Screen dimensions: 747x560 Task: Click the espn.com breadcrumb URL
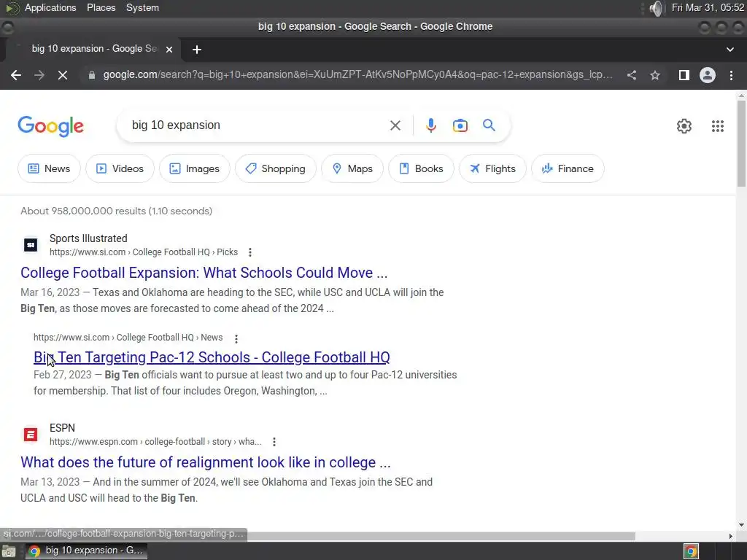point(155,442)
